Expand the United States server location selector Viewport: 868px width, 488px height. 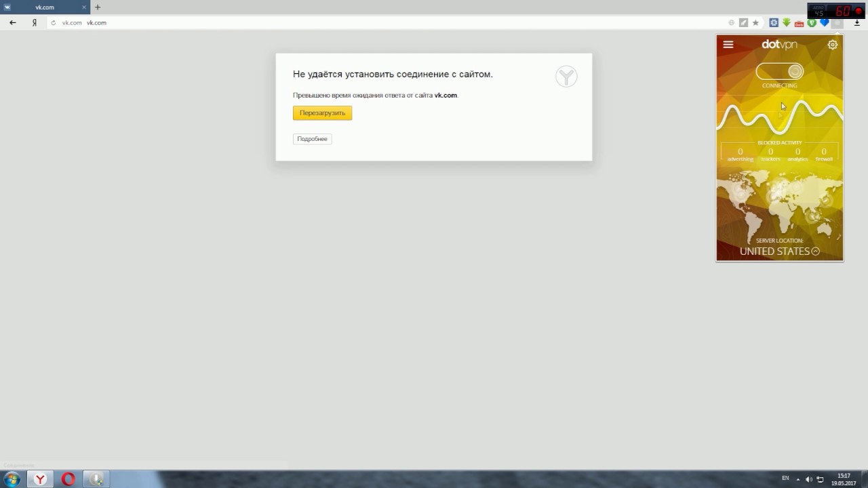pyautogui.click(x=780, y=251)
